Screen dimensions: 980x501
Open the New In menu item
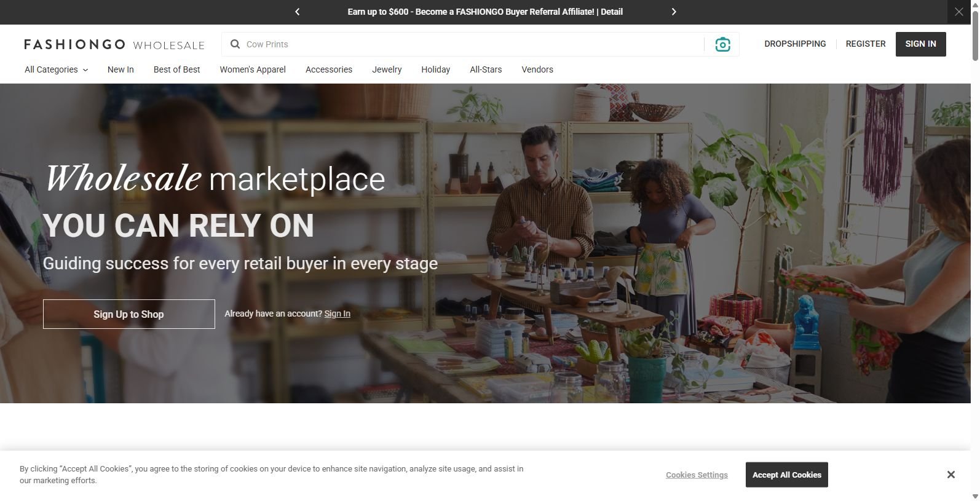(x=121, y=69)
